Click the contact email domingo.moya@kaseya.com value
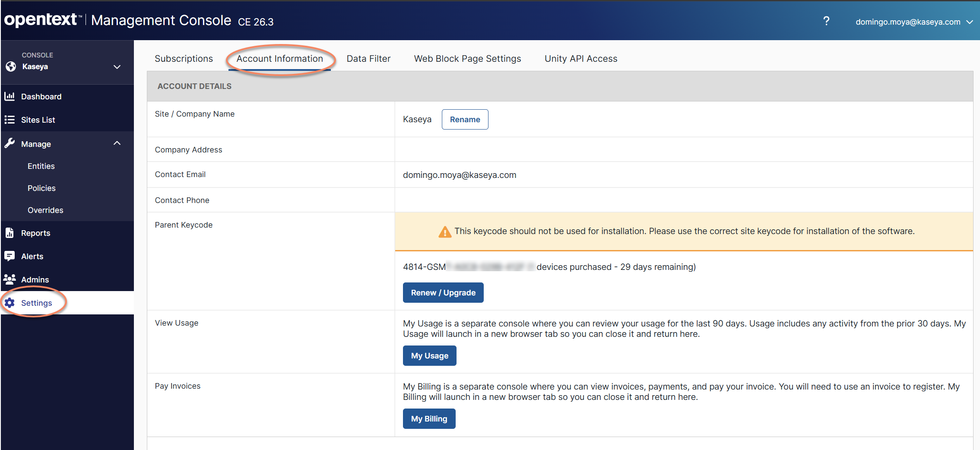The height and width of the screenshot is (450, 980). [460, 175]
